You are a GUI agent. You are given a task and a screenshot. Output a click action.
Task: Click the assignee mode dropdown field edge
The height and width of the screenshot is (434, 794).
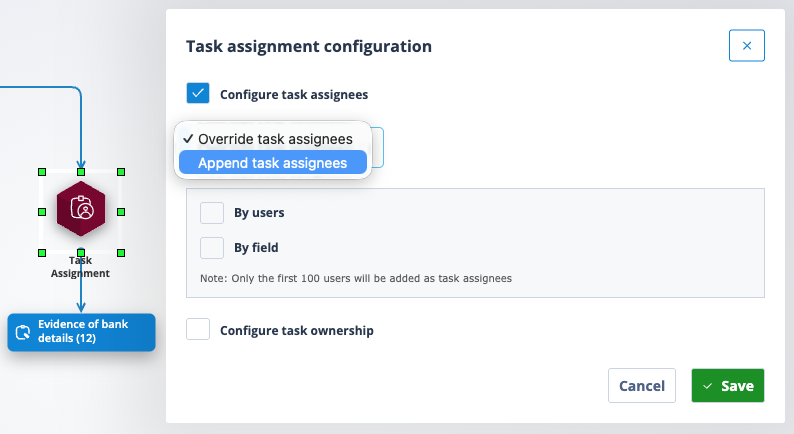378,147
